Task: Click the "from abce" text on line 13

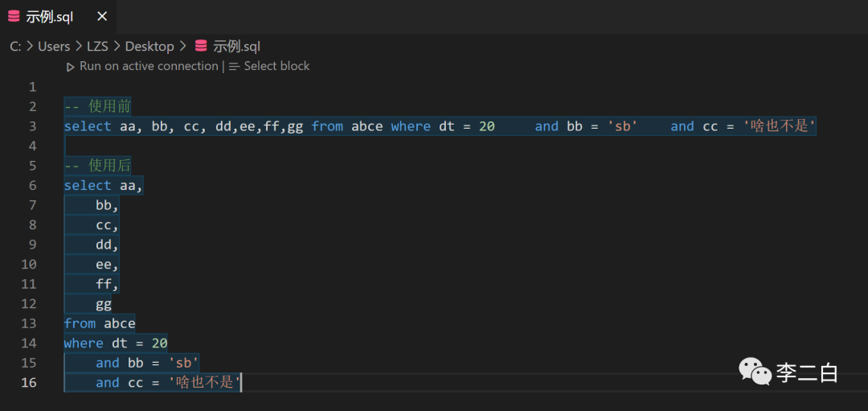Action: coord(100,323)
